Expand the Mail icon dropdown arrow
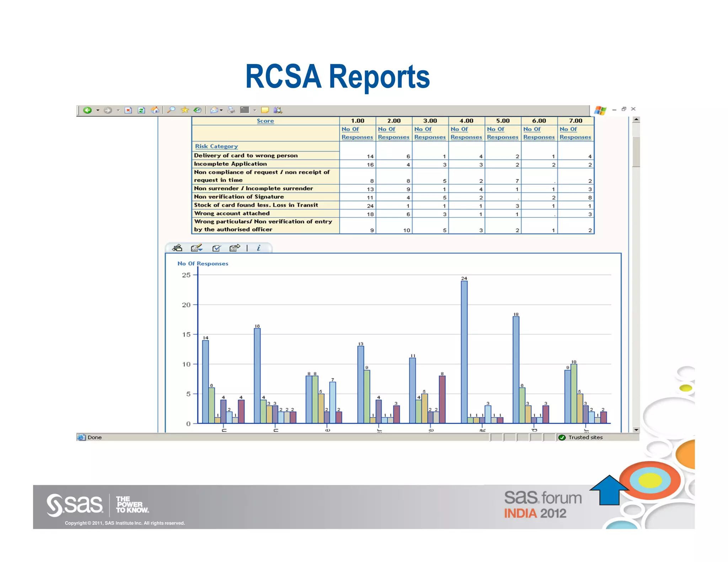Image resolution: width=728 pixels, height=562 pixels. point(221,110)
